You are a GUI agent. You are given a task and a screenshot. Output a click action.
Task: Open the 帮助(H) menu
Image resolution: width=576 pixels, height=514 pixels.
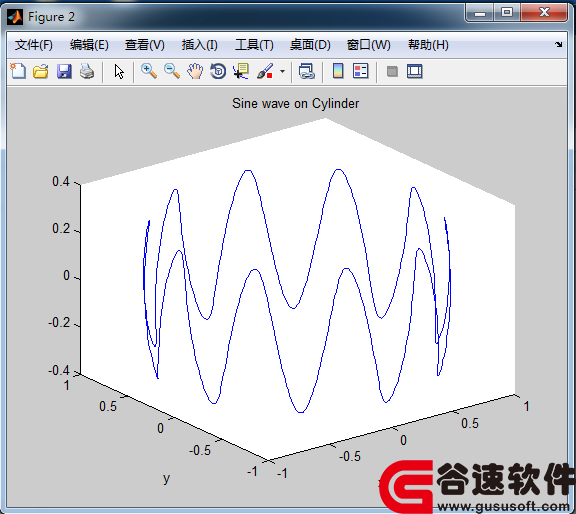(x=428, y=45)
